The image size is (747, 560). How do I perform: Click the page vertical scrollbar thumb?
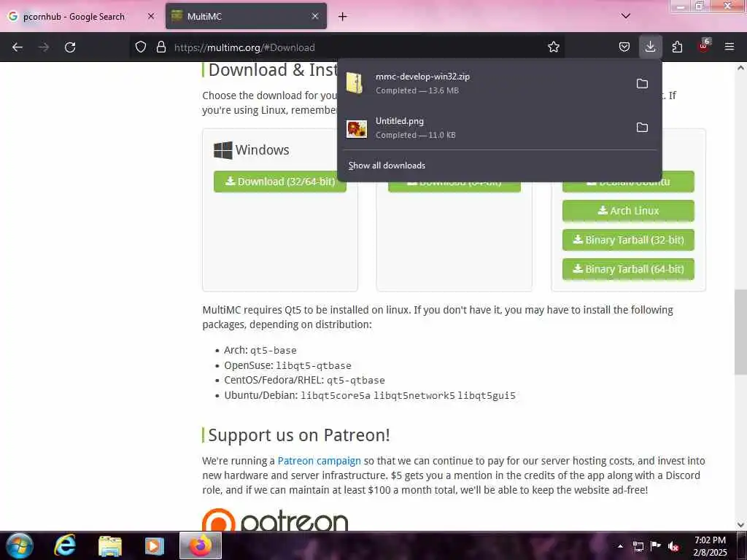click(740, 332)
